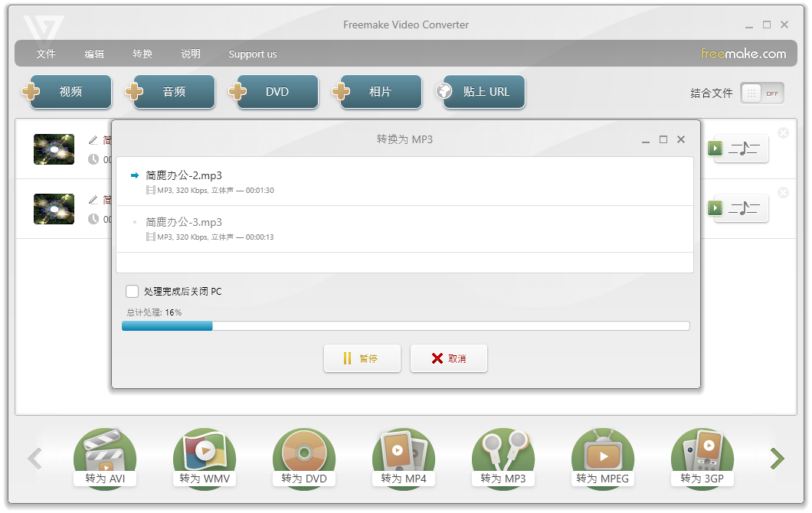Play preview via the green play icon

click(714, 149)
